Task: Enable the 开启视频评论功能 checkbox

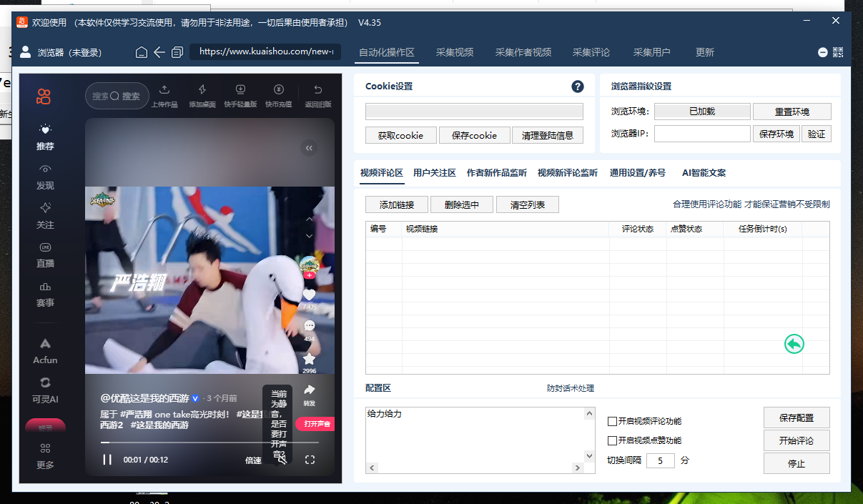Action: pyautogui.click(x=612, y=421)
